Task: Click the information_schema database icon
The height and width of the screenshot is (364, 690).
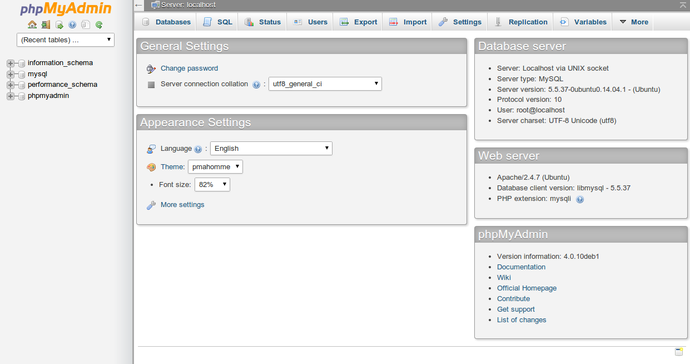Action: (x=21, y=63)
